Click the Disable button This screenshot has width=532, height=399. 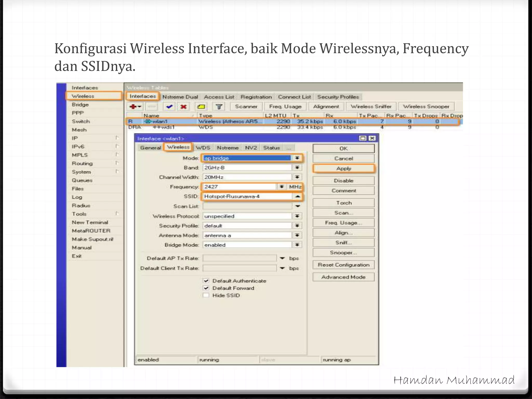(x=344, y=181)
